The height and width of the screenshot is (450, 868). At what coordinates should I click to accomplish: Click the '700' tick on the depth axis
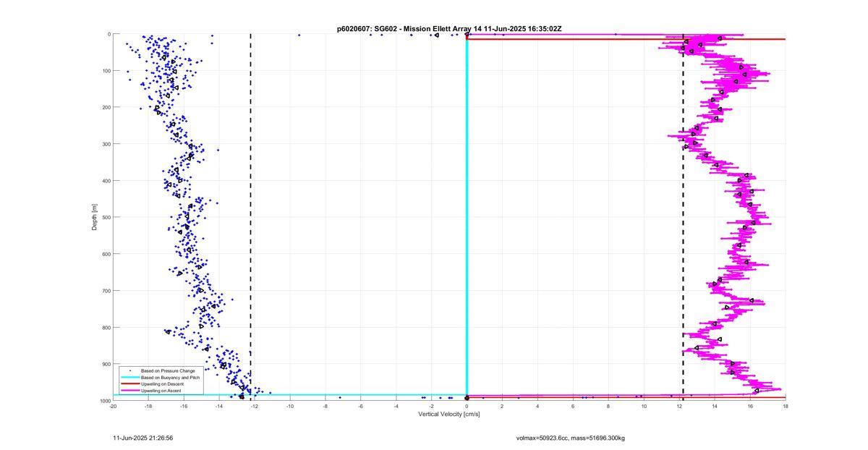106,291
